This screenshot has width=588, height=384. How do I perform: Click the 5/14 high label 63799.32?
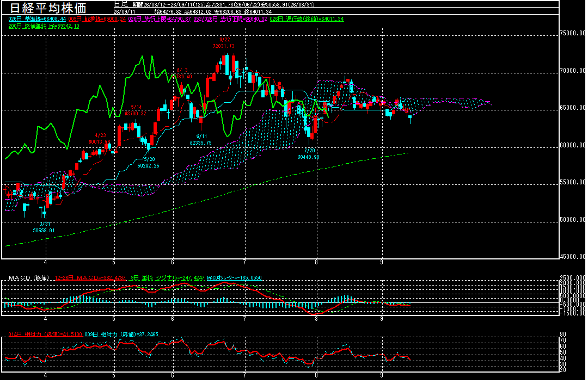pyautogui.click(x=136, y=110)
